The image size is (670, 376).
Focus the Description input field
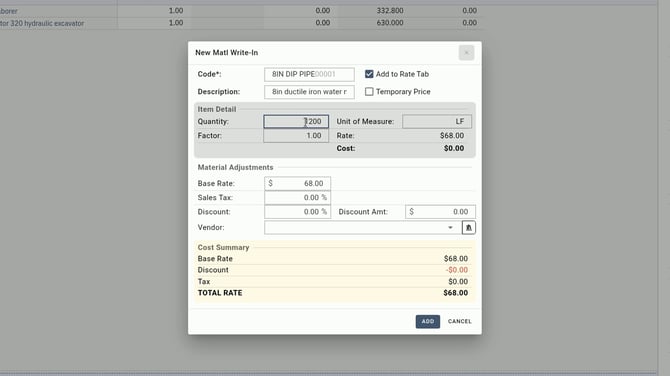309,92
